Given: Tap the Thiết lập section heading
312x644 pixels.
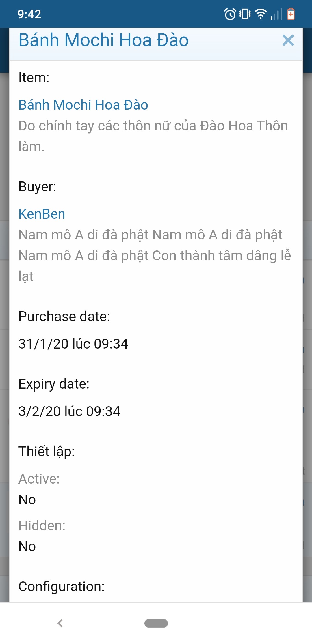Looking at the screenshot, I should point(47,452).
